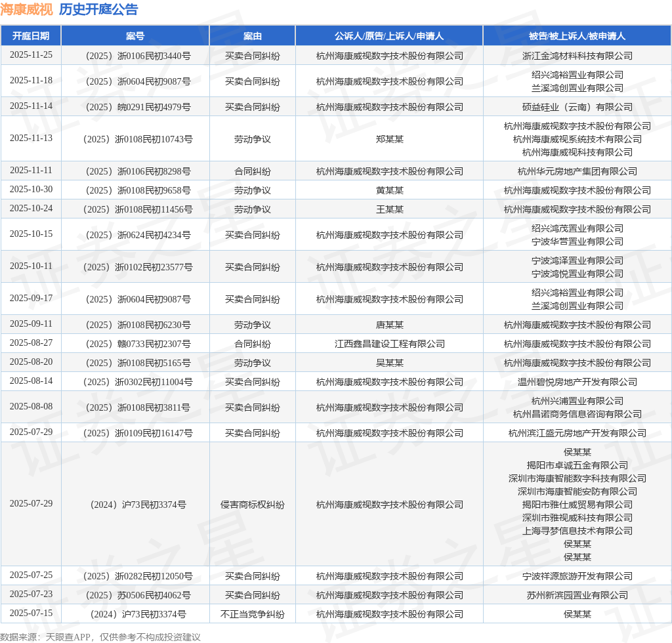Click defendant 揭阳市卓诚五金有限公司
Screen dimensions: 672x643
(x=577, y=465)
